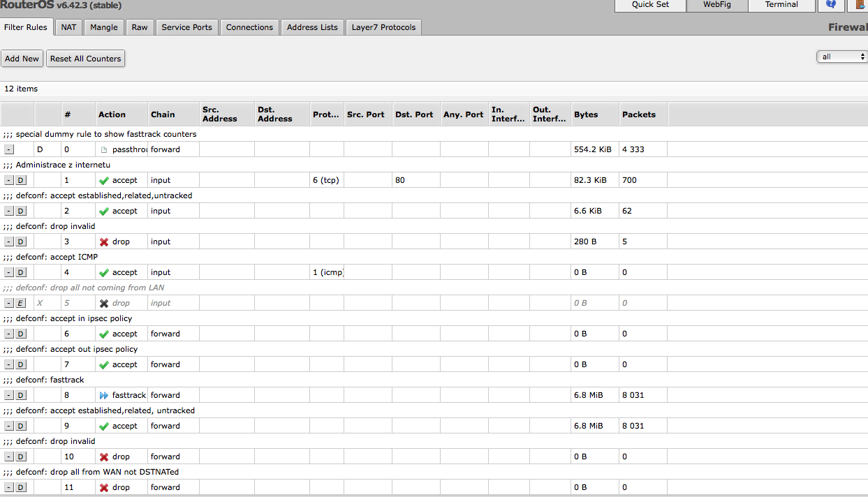The width and height of the screenshot is (868, 497).
Task: Remove rule 11 with its minus button
Action: tap(8, 487)
